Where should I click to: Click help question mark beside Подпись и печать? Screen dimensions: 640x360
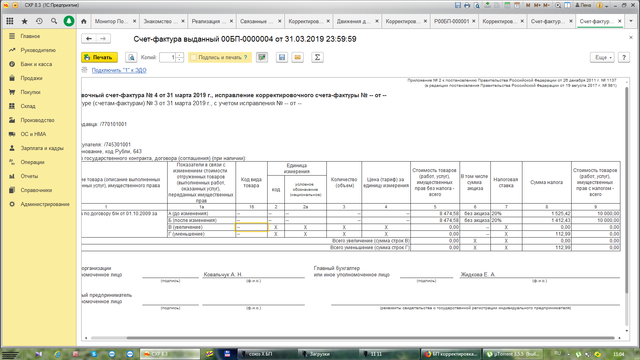(245, 58)
